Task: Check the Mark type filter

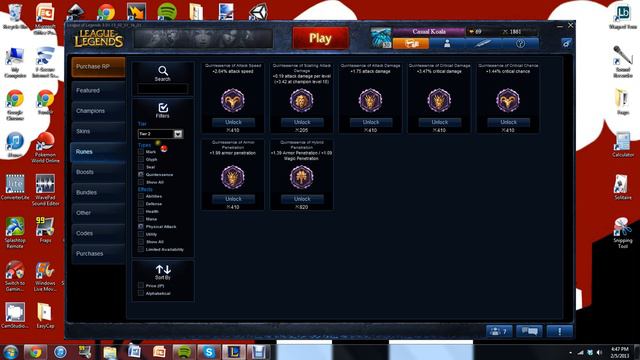Action: coord(141,151)
